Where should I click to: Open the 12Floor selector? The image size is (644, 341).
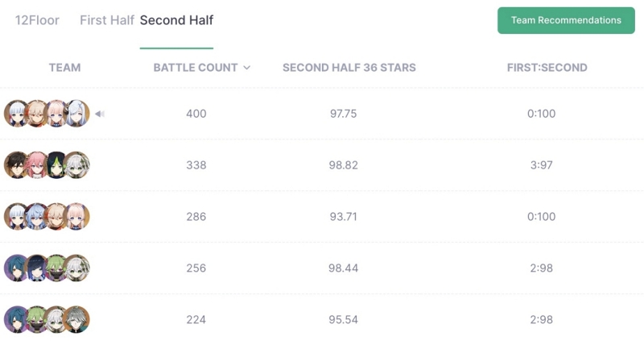(37, 20)
